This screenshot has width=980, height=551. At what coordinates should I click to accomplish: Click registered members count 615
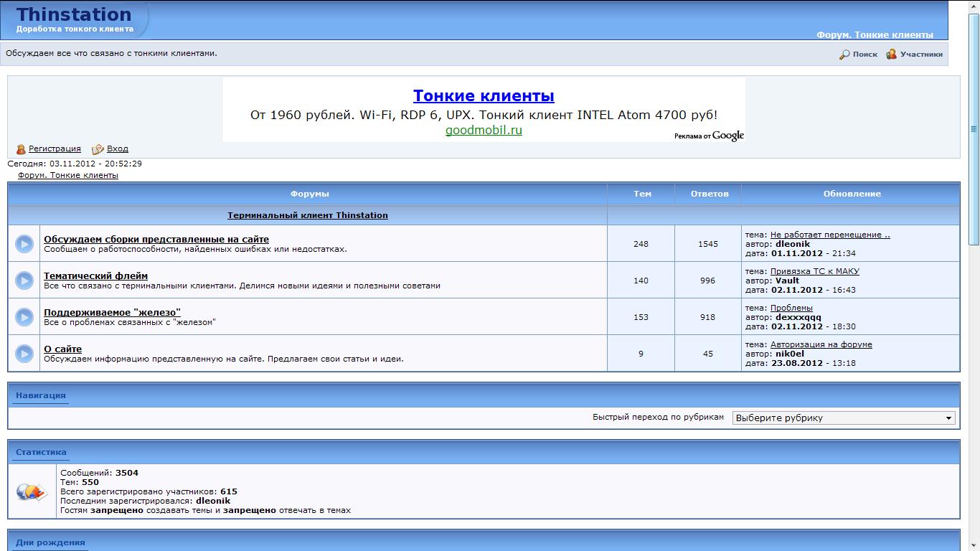(x=229, y=491)
